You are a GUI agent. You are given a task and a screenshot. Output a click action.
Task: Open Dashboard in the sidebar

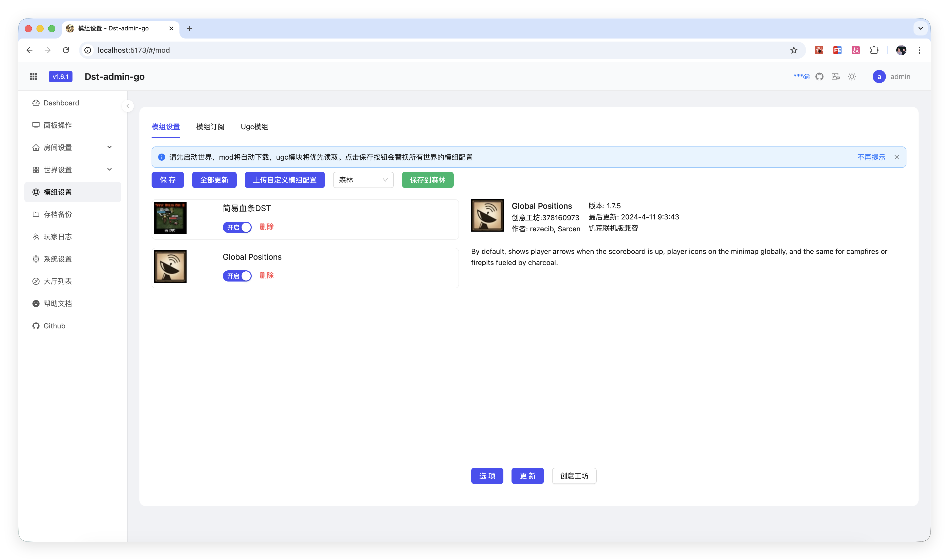tap(72, 103)
